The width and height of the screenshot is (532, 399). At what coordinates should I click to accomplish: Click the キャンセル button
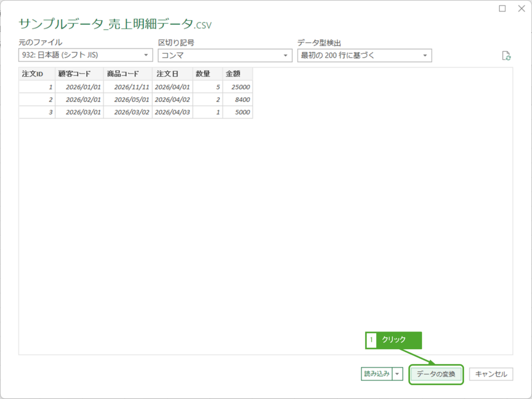(491, 374)
